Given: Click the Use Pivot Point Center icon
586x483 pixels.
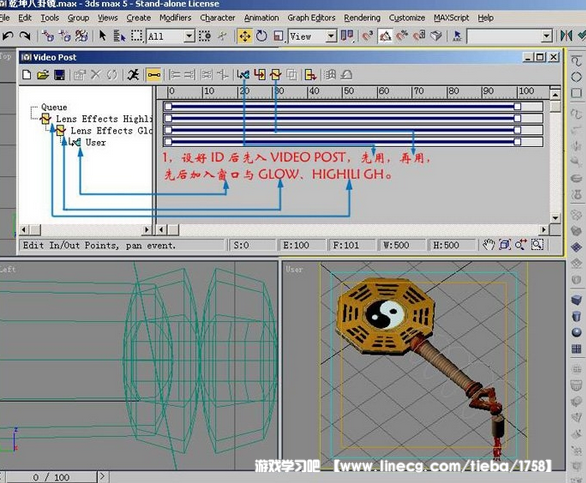Looking at the screenshot, I should pos(347,36).
